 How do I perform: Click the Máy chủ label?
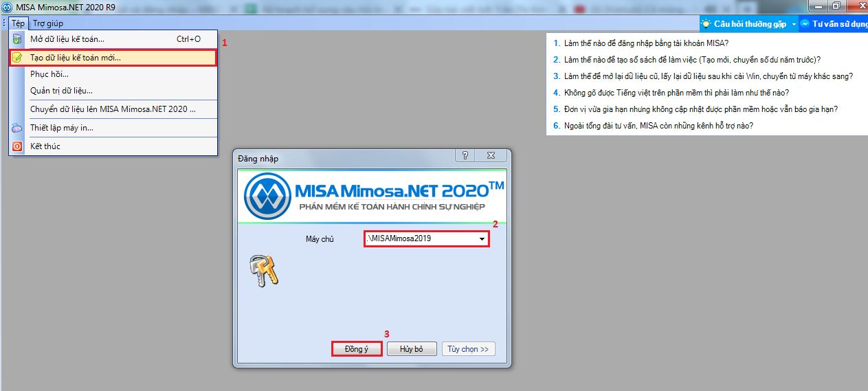320,239
